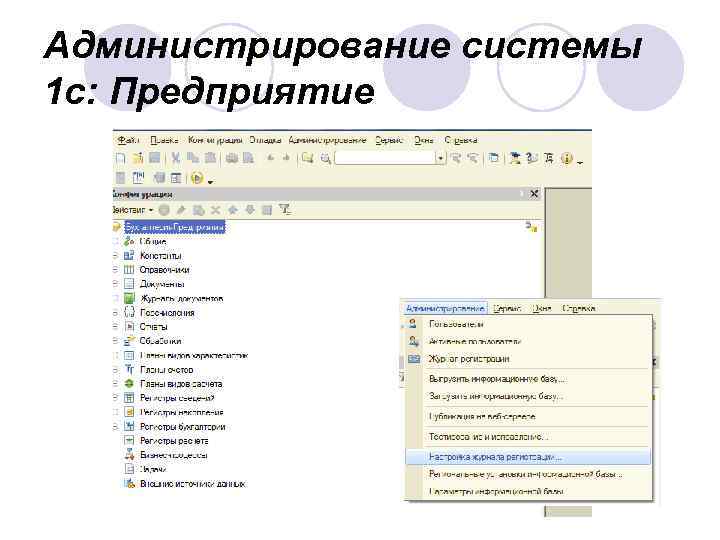This screenshot has width=720, height=540.
Task: Click the Move down arrow in configuration panel
Action: coord(250,210)
